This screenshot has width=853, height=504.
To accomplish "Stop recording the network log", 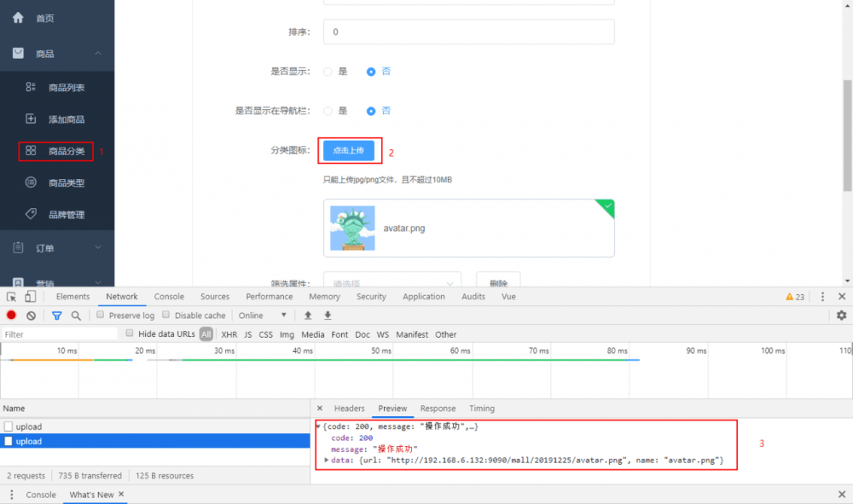I will coord(9,316).
